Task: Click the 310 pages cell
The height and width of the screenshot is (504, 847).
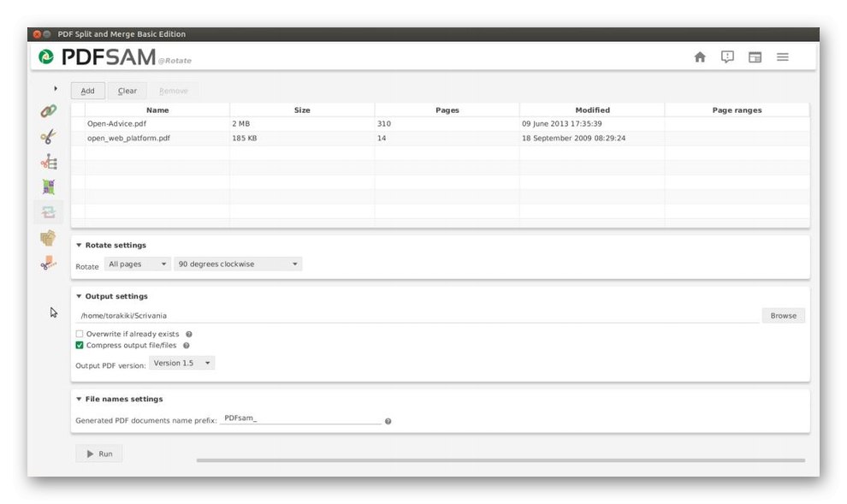Action: (x=447, y=124)
